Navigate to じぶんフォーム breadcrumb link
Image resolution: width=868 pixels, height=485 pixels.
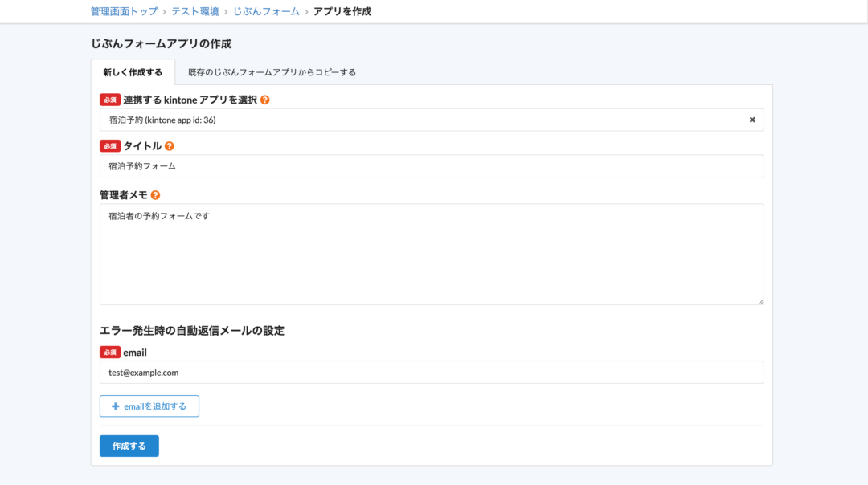[x=266, y=11]
